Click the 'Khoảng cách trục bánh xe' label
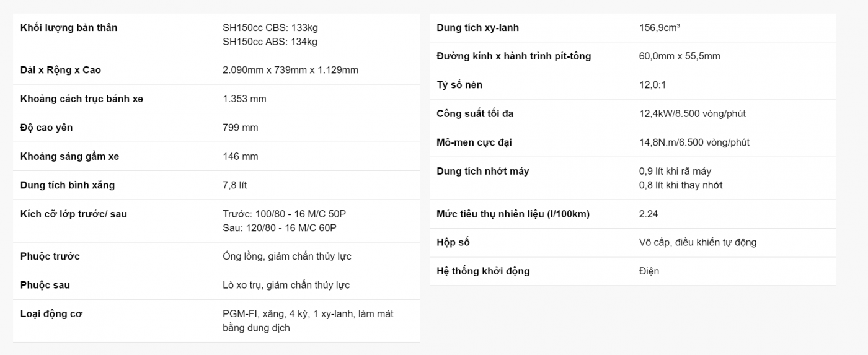The width and height of the screenshot is (868, 355). point(82,99)
